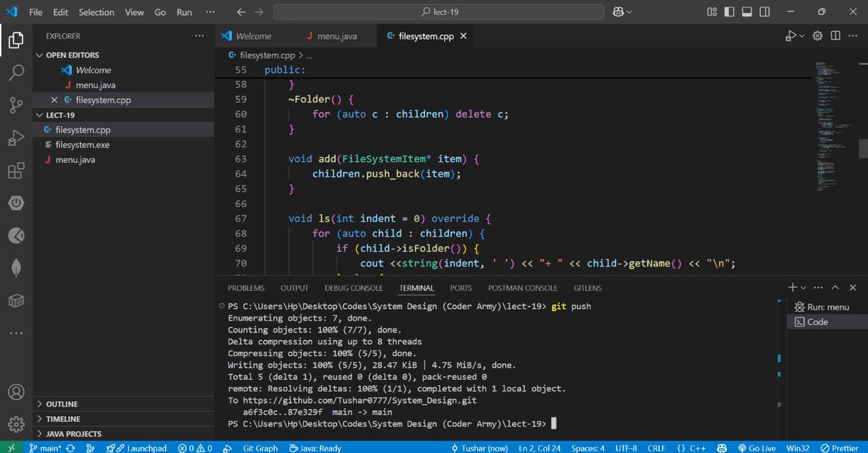
Task: Open Launchpad in status bar
Action: point(135,448)
